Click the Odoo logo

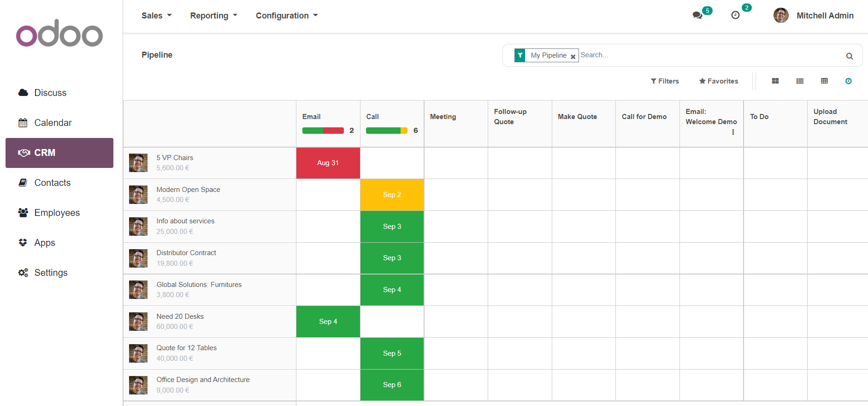[59, 33]
